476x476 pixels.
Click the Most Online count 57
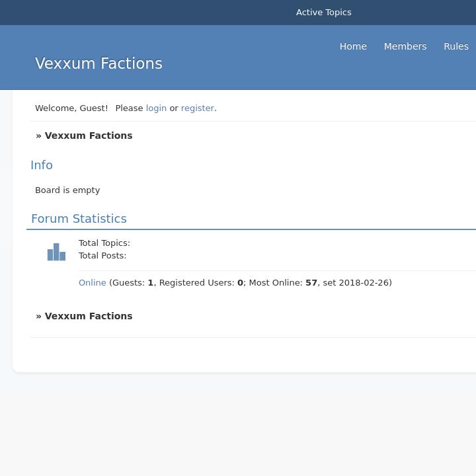[x=311, y=283]
